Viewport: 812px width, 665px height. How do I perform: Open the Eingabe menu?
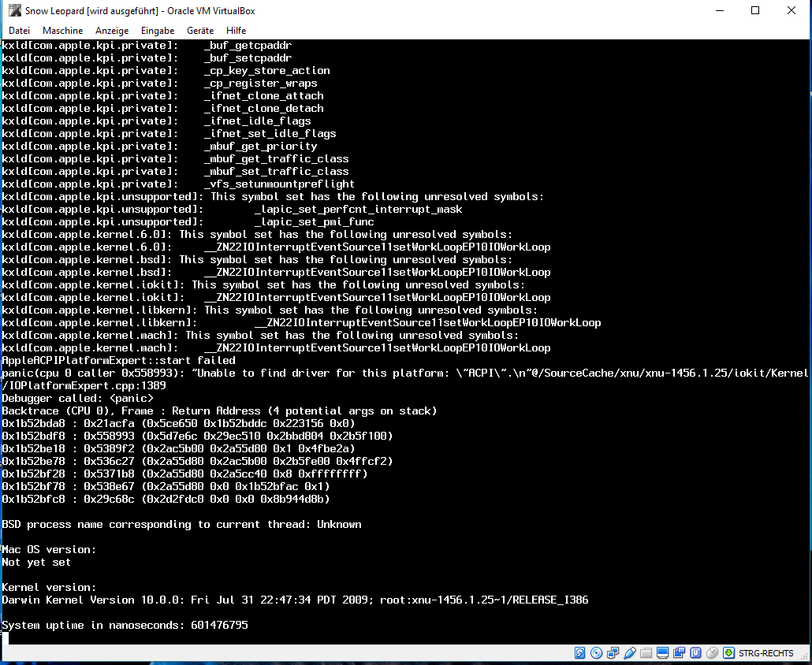click(158, 31)
